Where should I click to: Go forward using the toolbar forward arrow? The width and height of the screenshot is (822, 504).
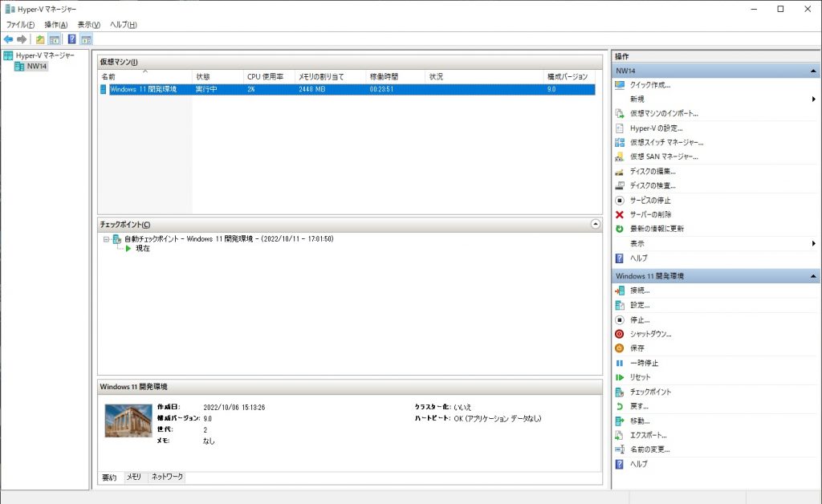tap(22, 39)
